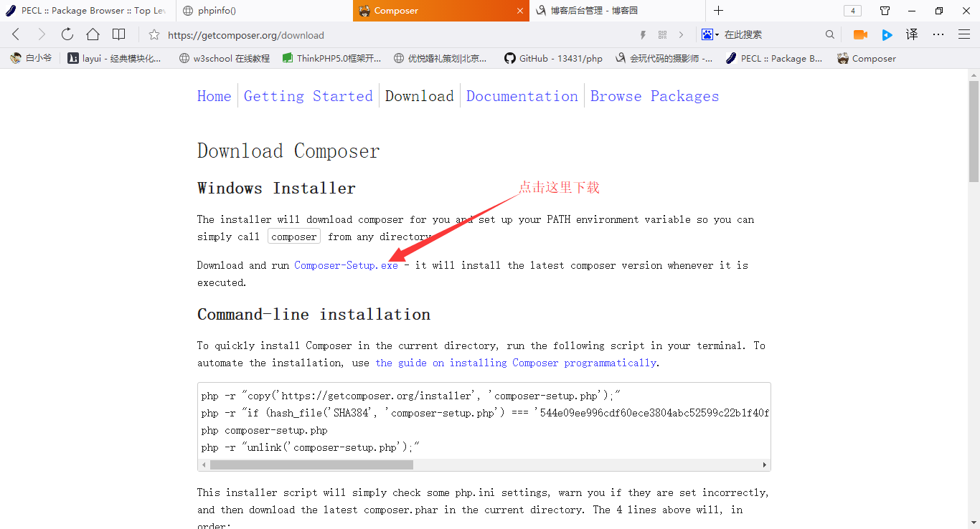980x529 pixels.
Task: Reload the current page
Action: click(x=67, y=34)
